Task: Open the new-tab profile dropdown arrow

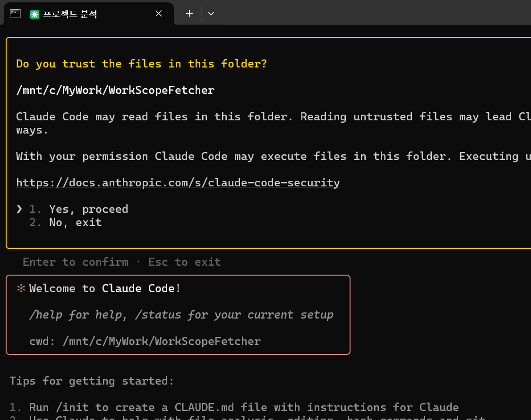Action: 211,14
